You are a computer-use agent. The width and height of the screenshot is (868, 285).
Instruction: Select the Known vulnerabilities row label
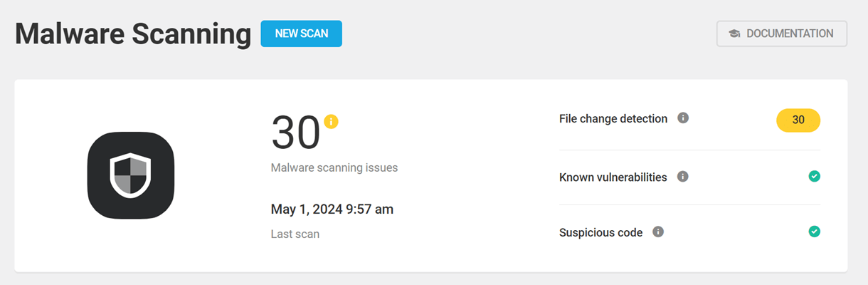click(x=613, y=177)
